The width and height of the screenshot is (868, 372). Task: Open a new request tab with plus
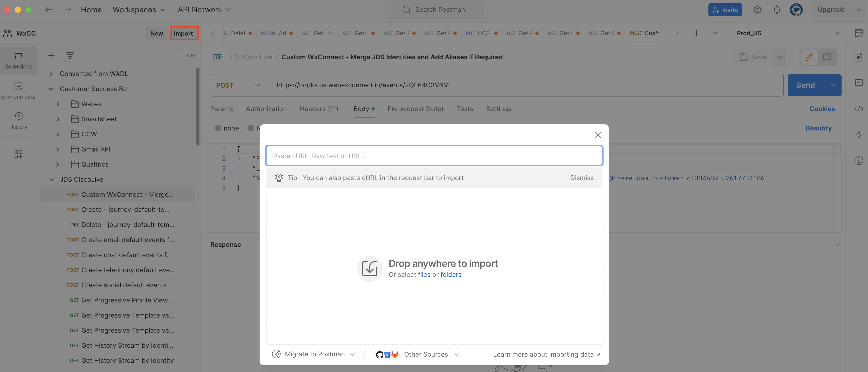click(696, 33)
